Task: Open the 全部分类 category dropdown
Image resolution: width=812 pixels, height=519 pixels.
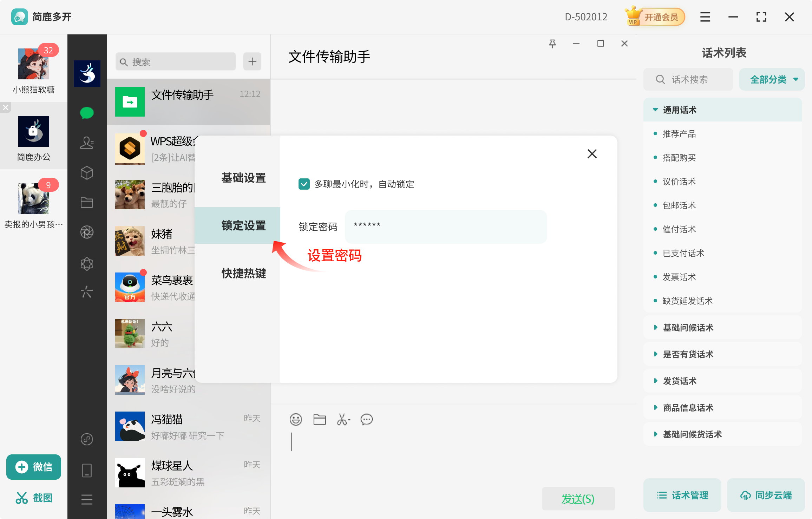Action: [772, 79]
